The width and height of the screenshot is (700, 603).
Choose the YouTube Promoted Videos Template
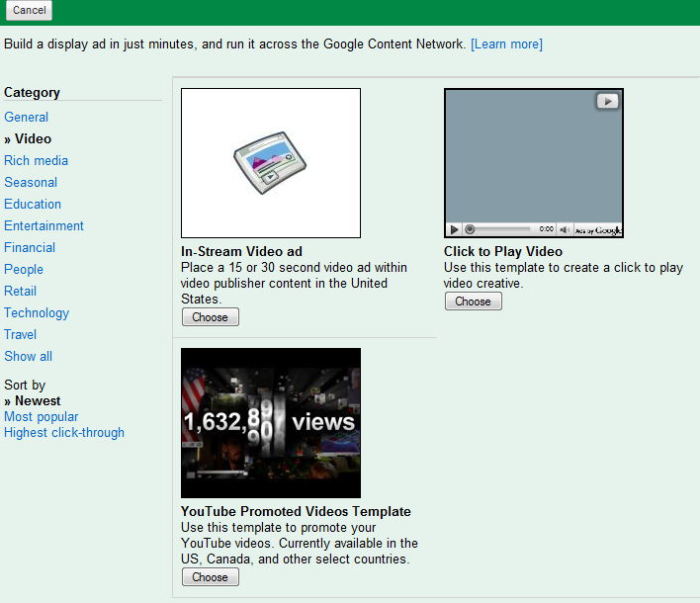point(211,577)
